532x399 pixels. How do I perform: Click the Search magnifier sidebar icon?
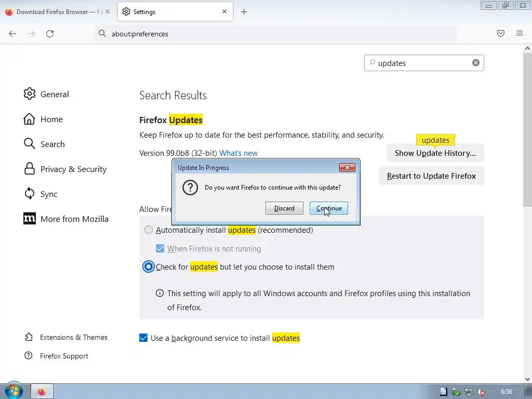pos(30,143)
